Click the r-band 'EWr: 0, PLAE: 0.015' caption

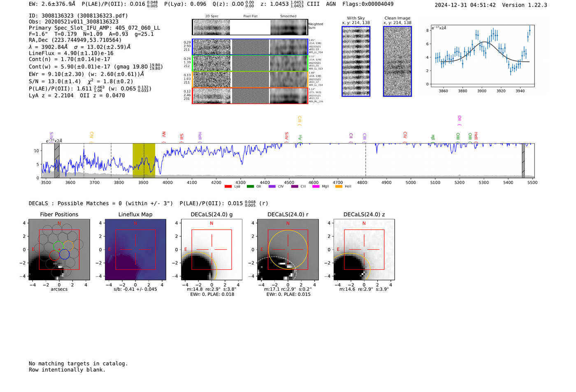(x=288, y=295)
